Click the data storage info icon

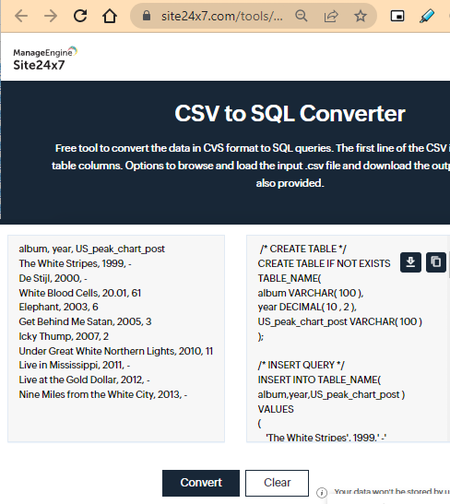[x=322, y=492]
